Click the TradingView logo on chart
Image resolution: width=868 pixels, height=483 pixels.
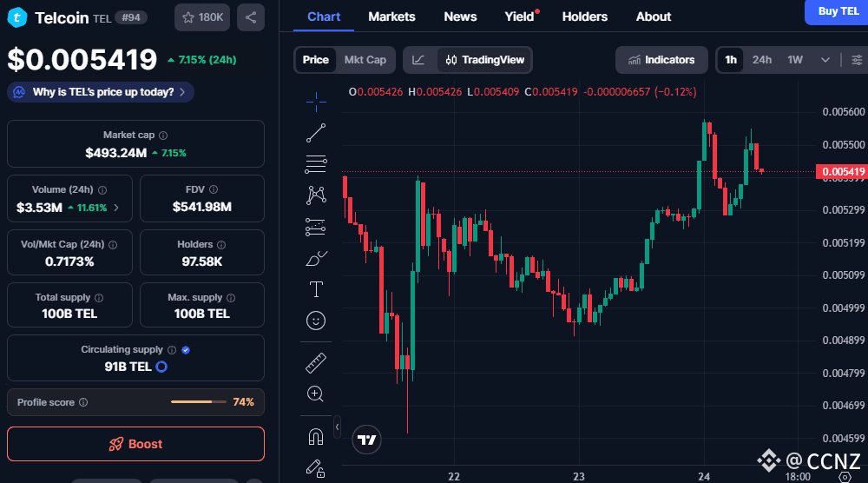click(366, 440)
